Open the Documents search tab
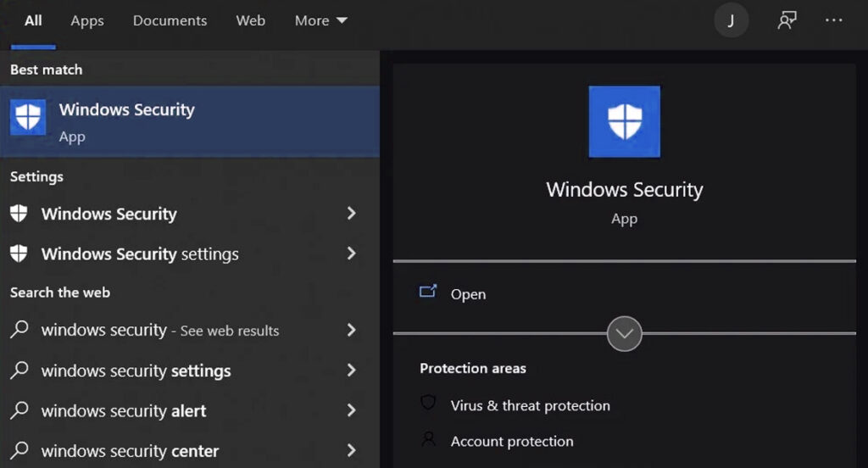Screen dimensions: 868x468 (170, 21)
